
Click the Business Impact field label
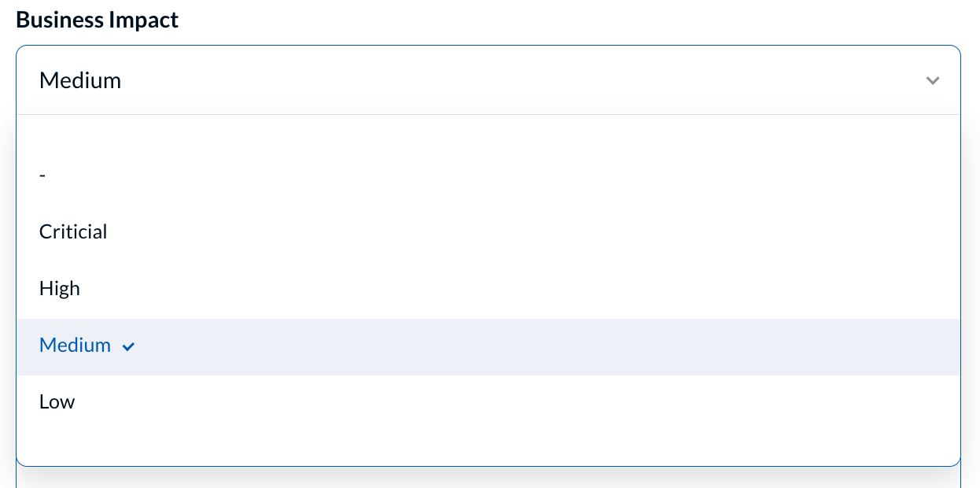click(x=98, y=20)
